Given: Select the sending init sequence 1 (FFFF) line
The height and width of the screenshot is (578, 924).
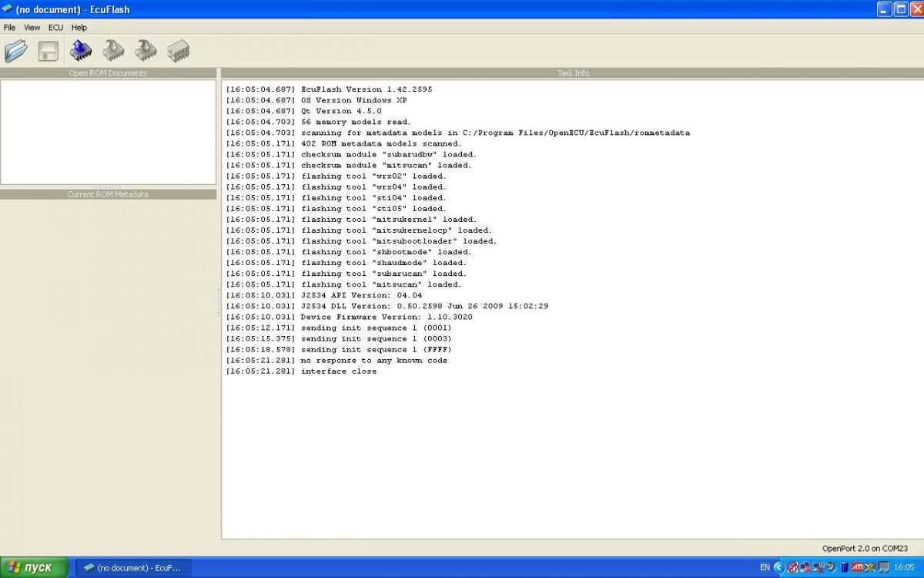Looking at the screenshot, I should tap(339, 349).
